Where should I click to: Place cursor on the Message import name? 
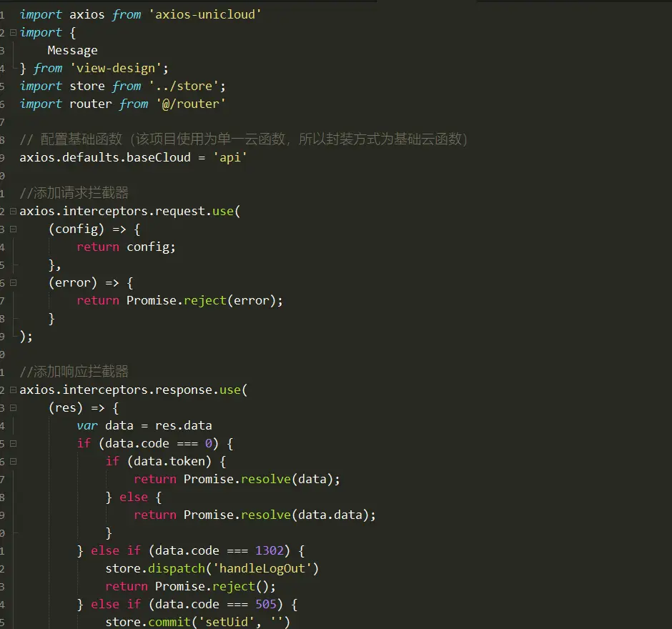[72, 51]
